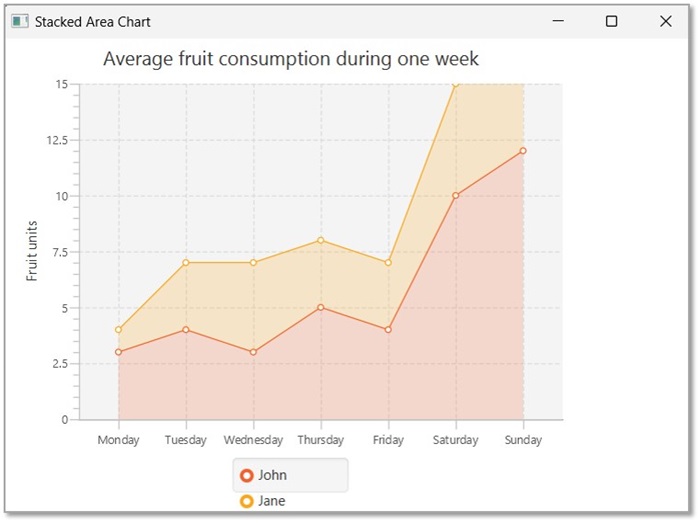Click the John legend color marker
This screenshot has height=523, width=700.
247,475
